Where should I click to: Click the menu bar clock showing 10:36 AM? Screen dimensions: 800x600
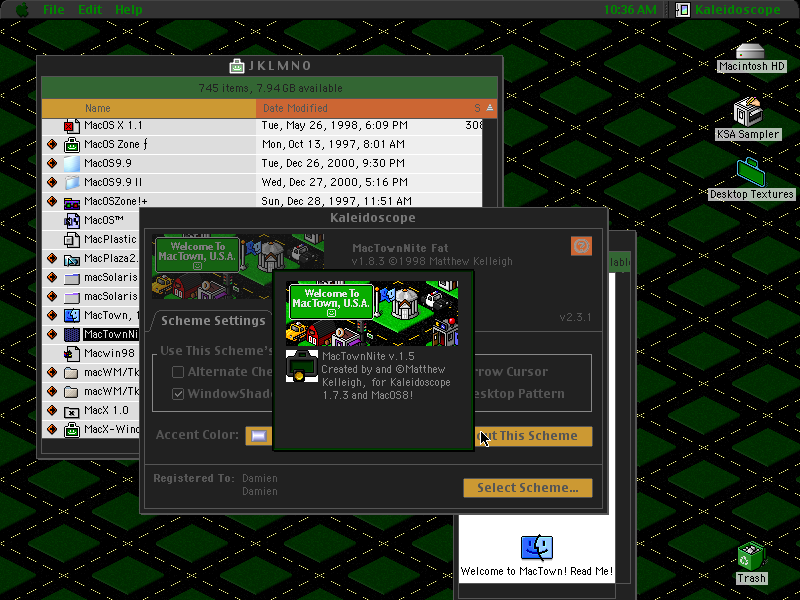[x=630, y=10]
